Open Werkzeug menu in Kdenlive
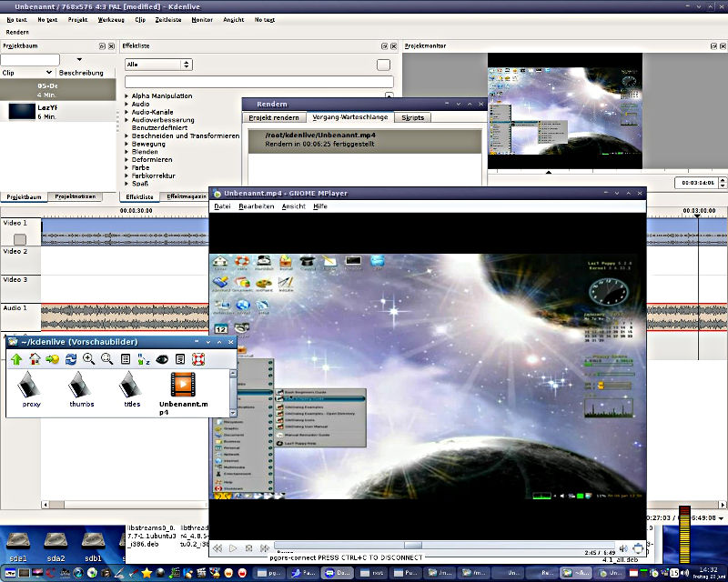The height and width of the screenshot is (582, 728). (111, 20)
